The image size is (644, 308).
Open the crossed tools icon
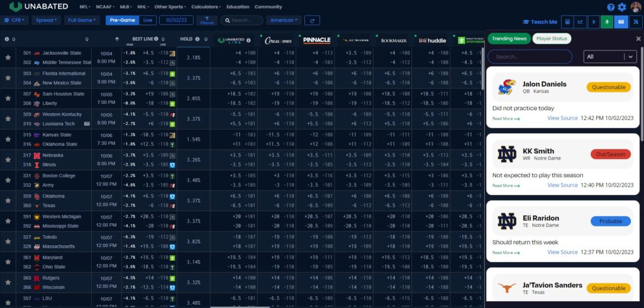coord(635,22)
